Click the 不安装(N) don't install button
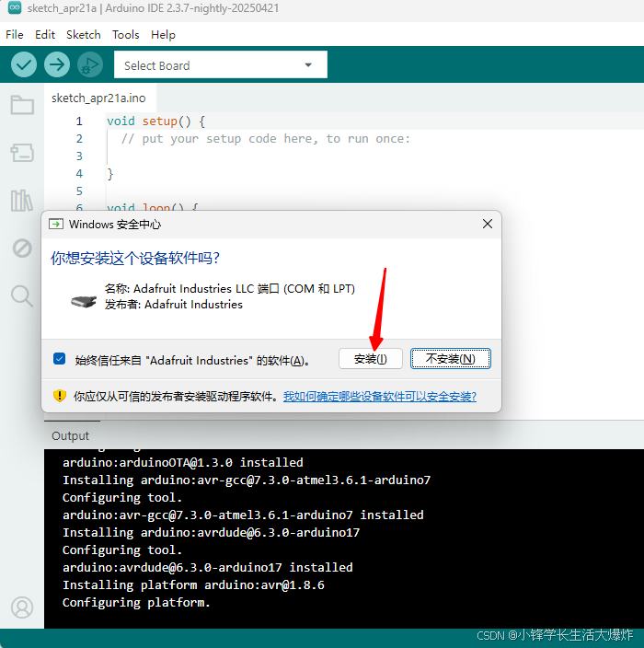The height and width of the screenshot is (648, 644). point(450,359)
